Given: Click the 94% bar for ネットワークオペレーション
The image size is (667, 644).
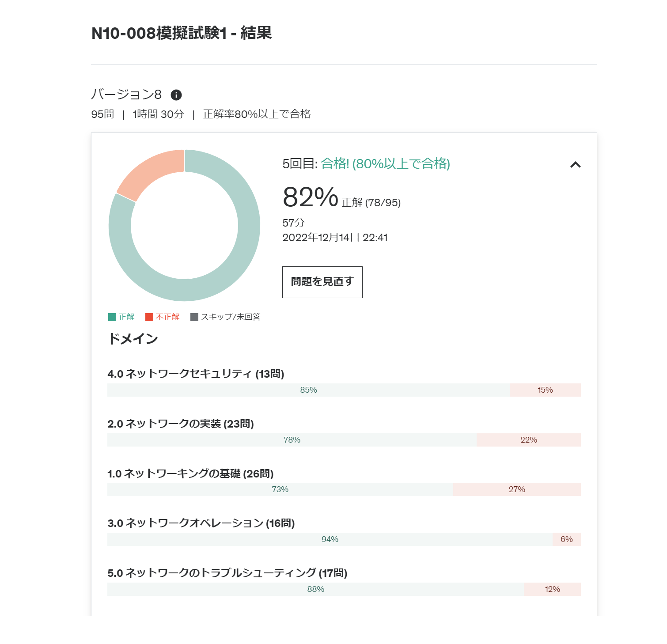Looking at the screenshot, I should (330, 539).
